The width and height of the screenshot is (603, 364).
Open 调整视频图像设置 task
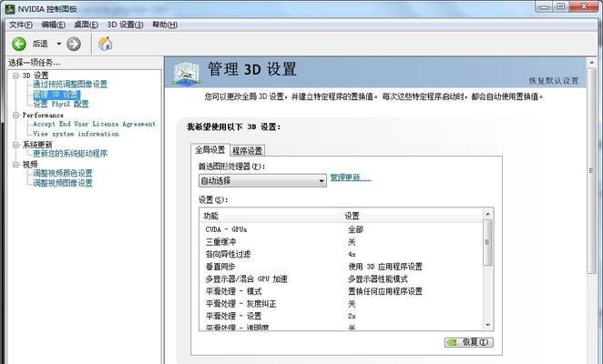click(x=63, y=183)
